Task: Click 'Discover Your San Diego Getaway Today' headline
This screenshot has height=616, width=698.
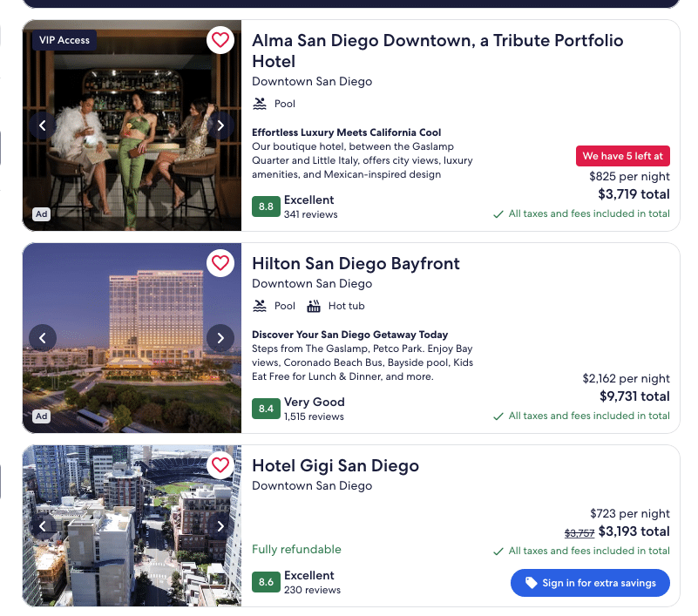Action: click(350, 335)
